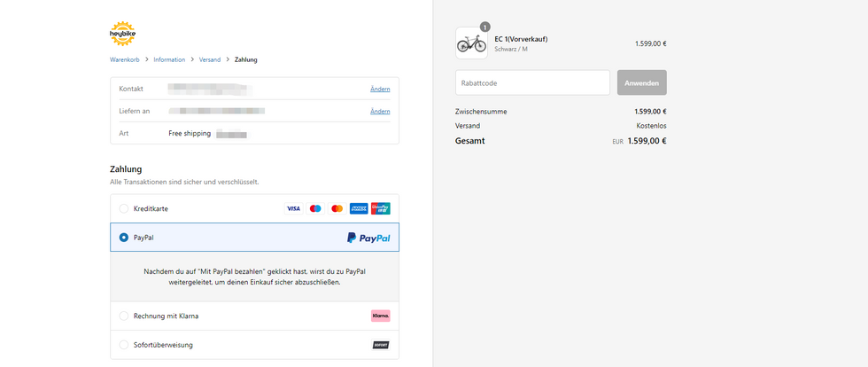
Task: Click the PayPal logo
Action: pos(368,238)
